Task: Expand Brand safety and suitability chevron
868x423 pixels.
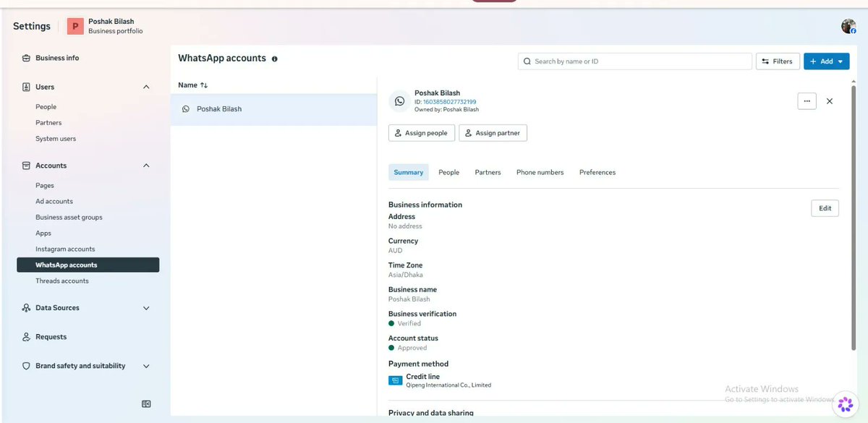Action: coord(146,366)
